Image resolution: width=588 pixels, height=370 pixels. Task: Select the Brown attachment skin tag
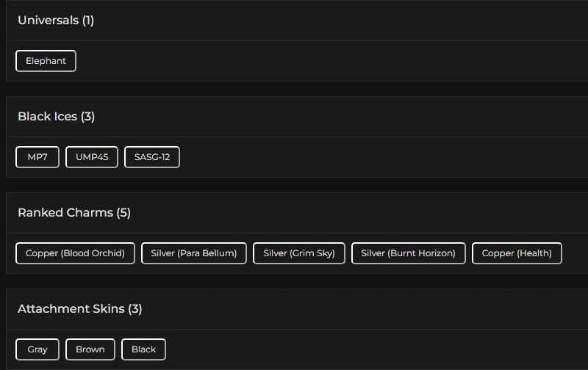coord(90,349)
